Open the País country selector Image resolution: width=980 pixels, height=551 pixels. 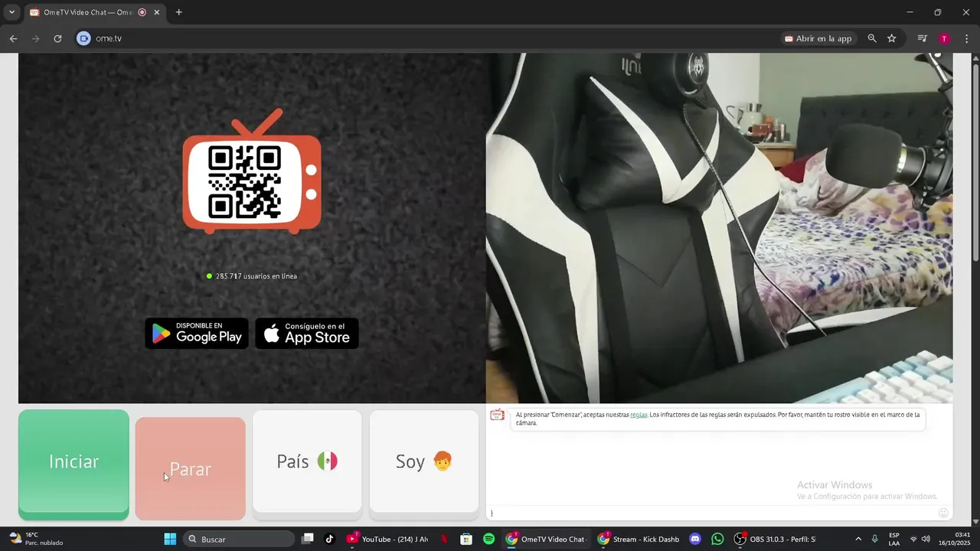click(x=307, y=461)
